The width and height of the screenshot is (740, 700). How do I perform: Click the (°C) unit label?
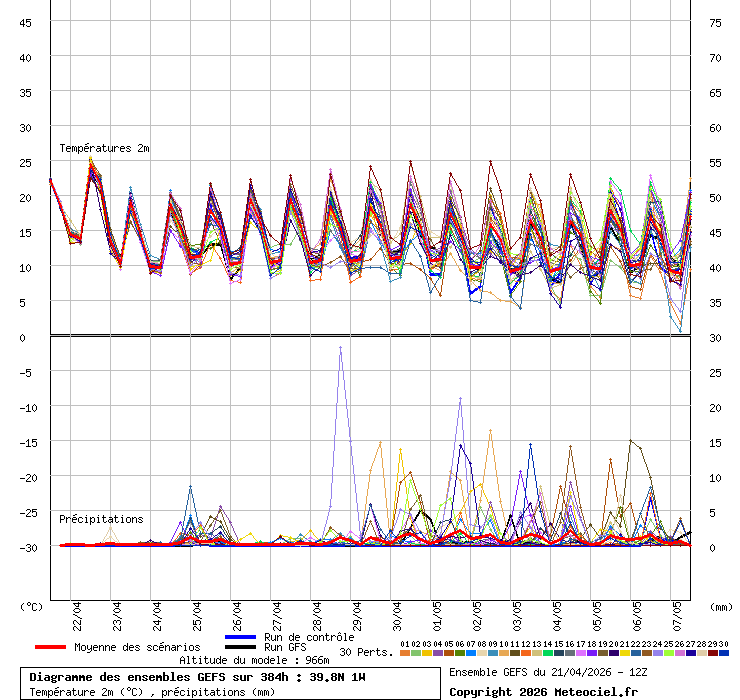32,606
